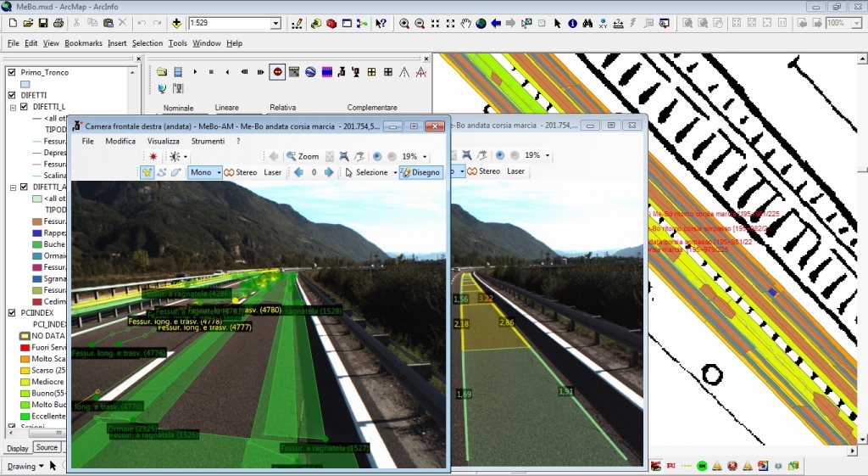Create a new map document
The width and height of the screenshot is (868, 476).
[x=13, y=23]
